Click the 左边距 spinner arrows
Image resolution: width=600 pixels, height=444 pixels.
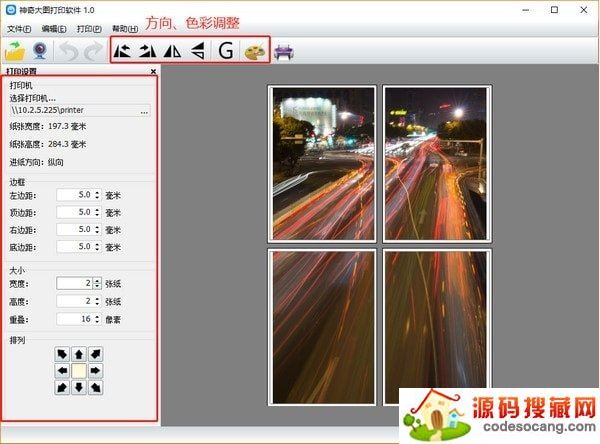(x=97, y=195)
